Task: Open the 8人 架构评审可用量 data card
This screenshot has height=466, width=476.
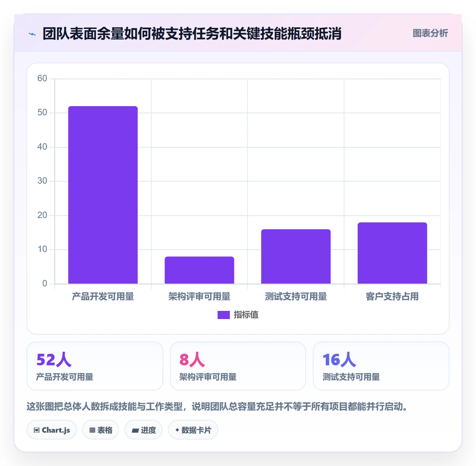Action: pyautogui.click(x=238, y=366)
